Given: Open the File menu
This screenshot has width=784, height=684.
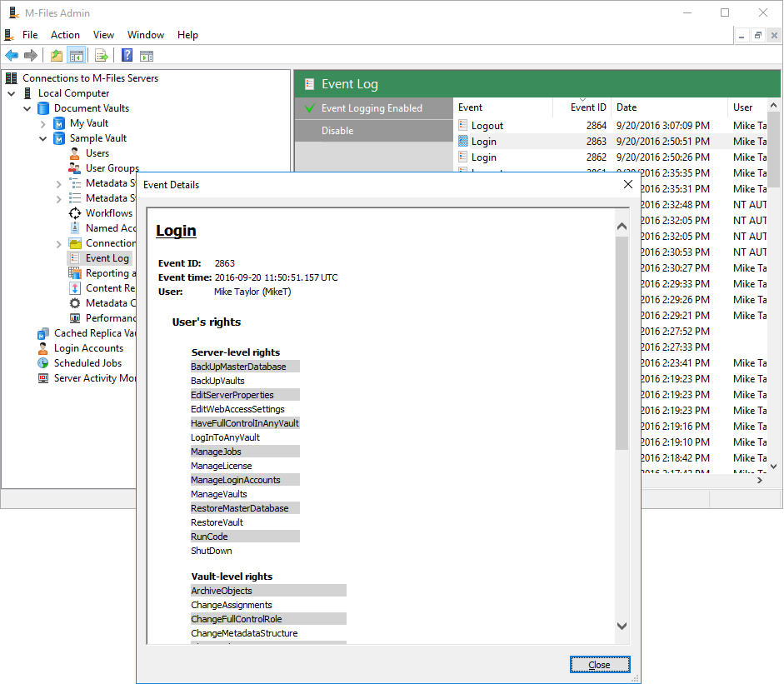Looking at the screenshot, I should tap(30, 35).
